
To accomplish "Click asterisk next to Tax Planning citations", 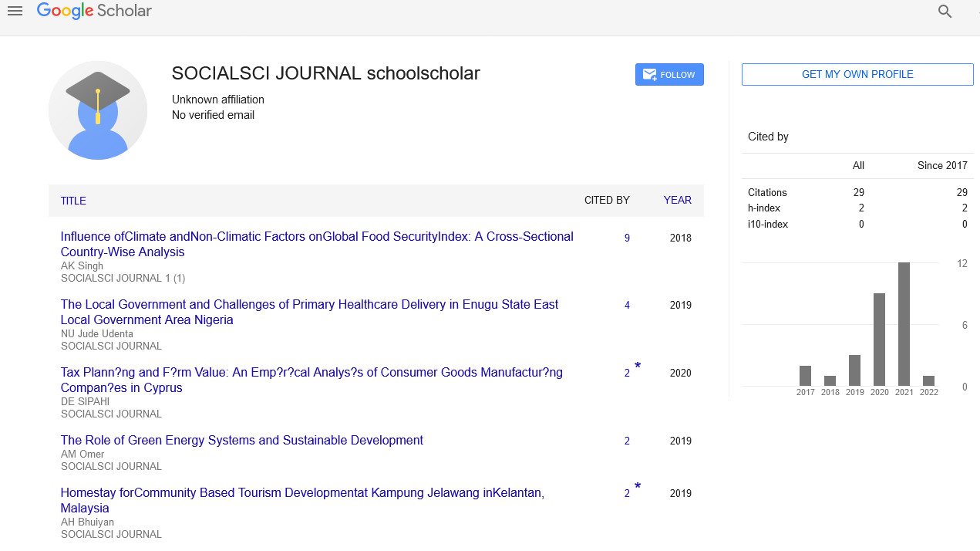I will 638,367.
